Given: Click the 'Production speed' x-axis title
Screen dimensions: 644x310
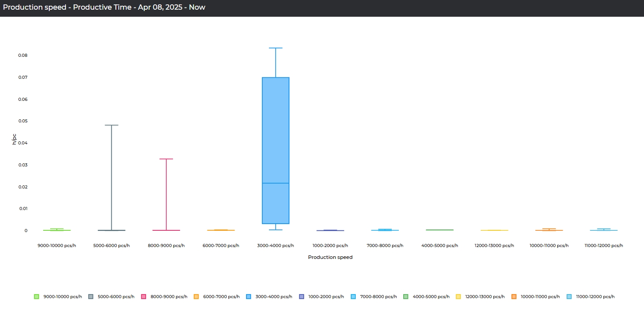Looking at the screenshot, I should 330,258.
